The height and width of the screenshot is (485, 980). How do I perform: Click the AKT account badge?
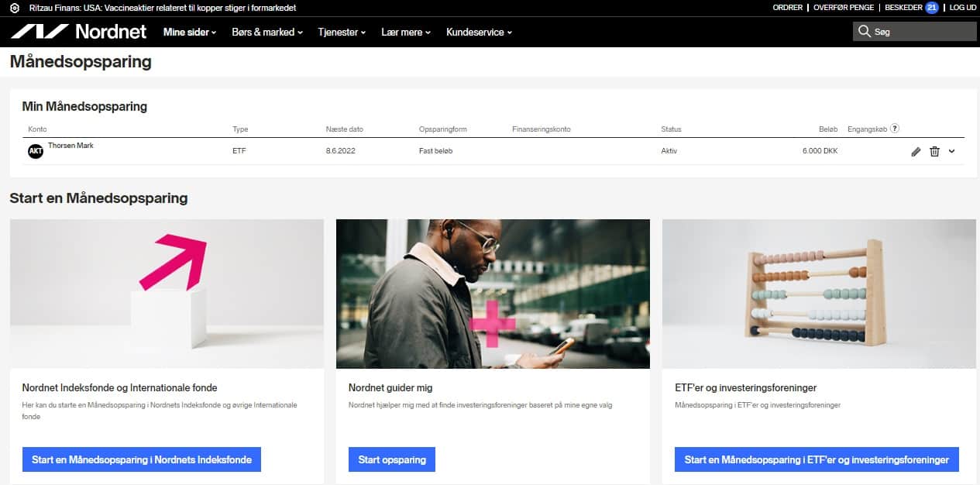(35, 150)
